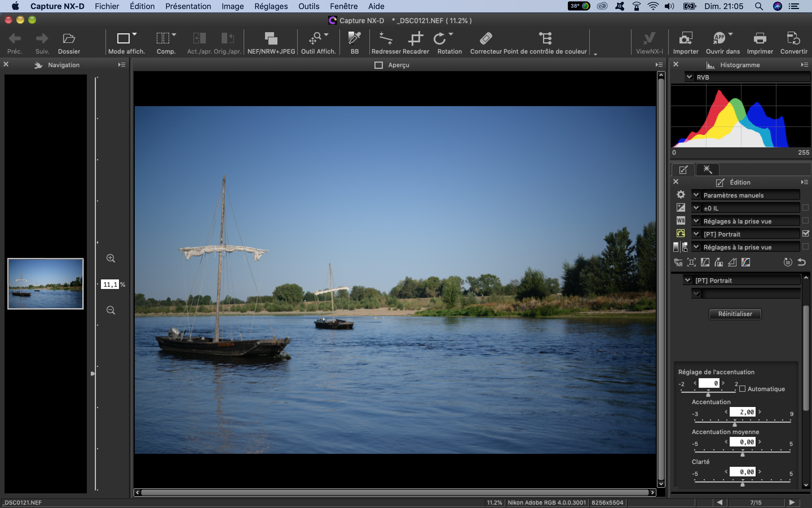Open the Histogramme panel options menu

tap(804, 65)
